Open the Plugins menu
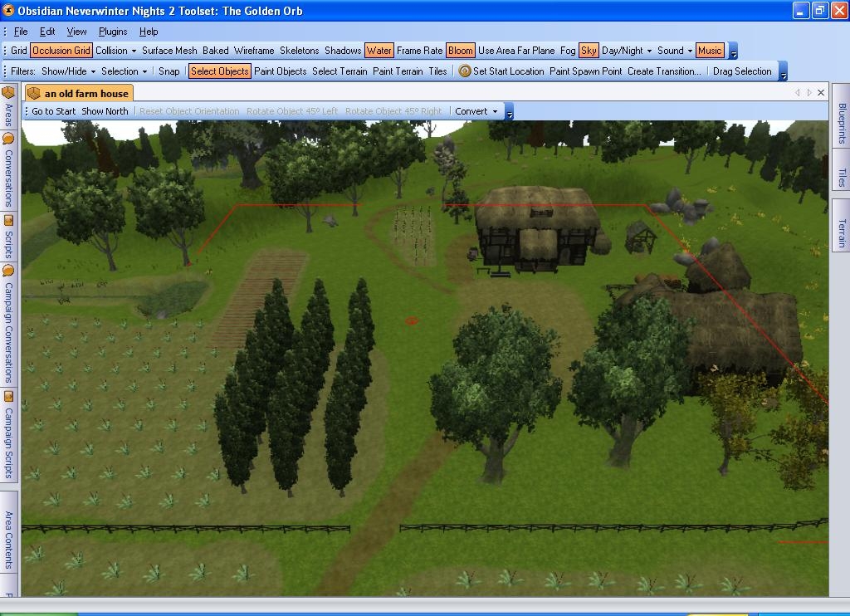The height and width of the screenshot is (616, 850). click(x=113, y=32)
